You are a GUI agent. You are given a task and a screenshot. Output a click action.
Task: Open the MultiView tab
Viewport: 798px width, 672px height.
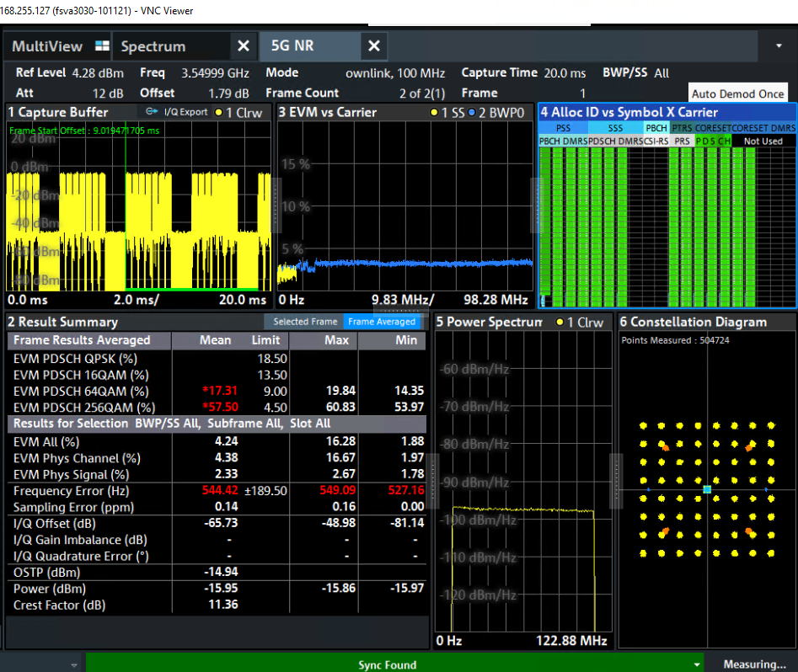coord(47,46)
